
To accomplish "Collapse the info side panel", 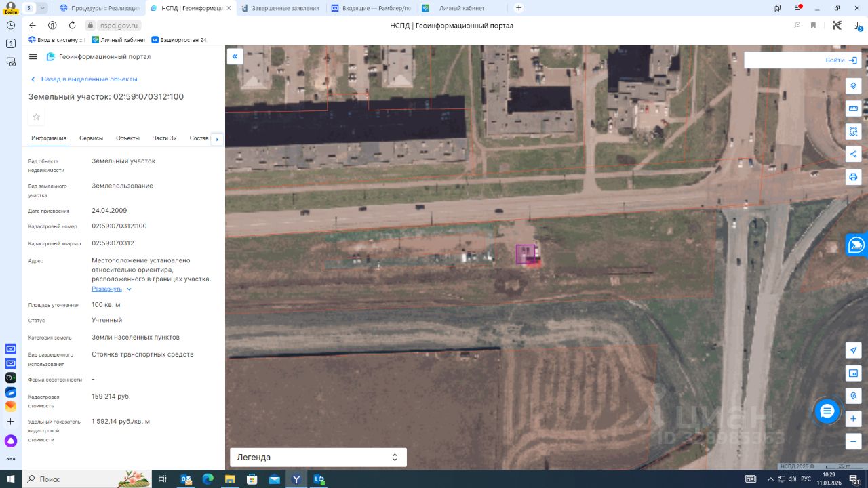I will [235, 56].
